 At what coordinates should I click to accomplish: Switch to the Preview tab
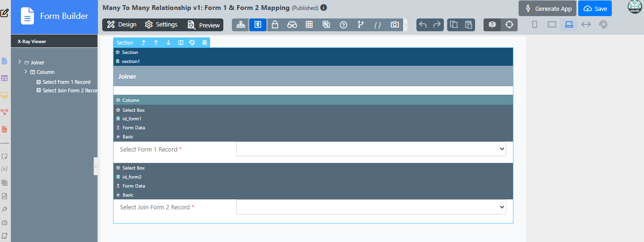204,25
